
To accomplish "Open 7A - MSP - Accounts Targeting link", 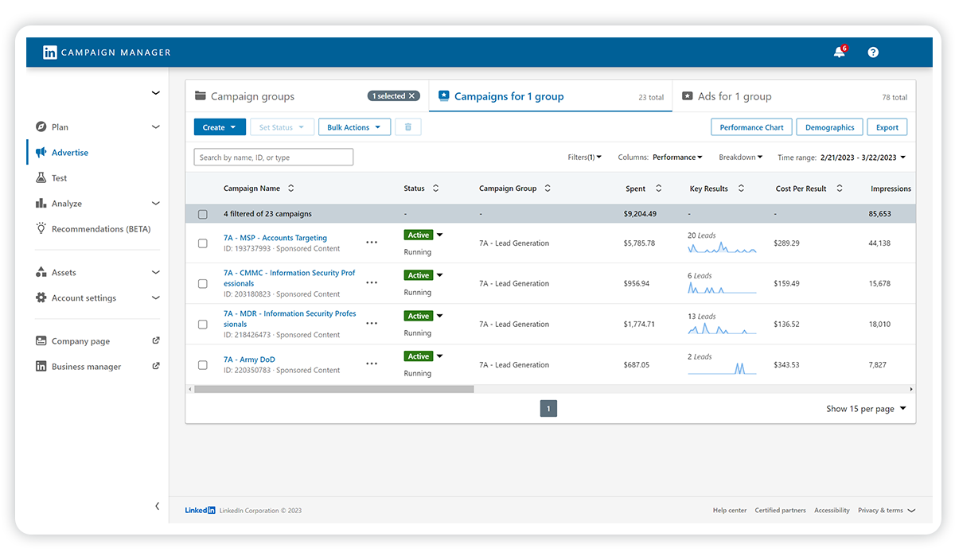I will coord(275,238).
